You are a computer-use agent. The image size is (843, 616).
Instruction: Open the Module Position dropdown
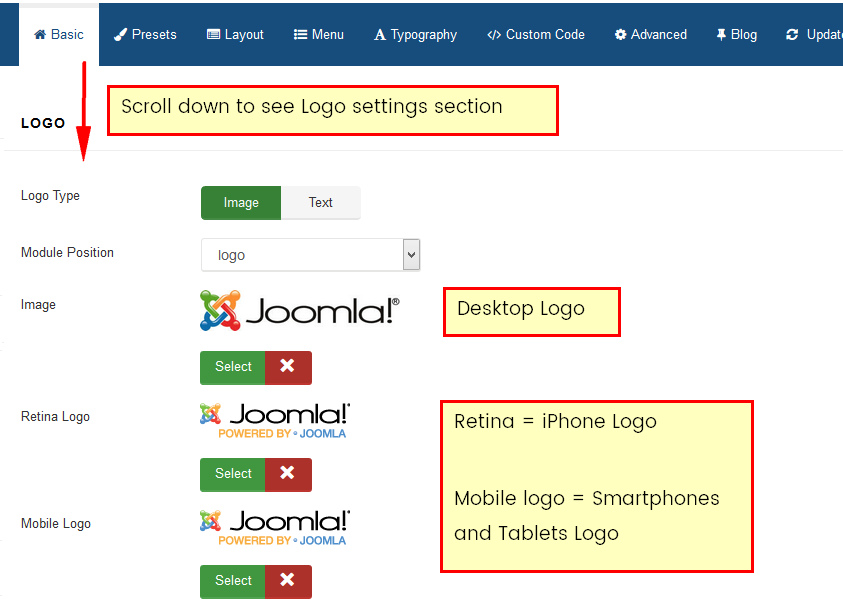310,255
